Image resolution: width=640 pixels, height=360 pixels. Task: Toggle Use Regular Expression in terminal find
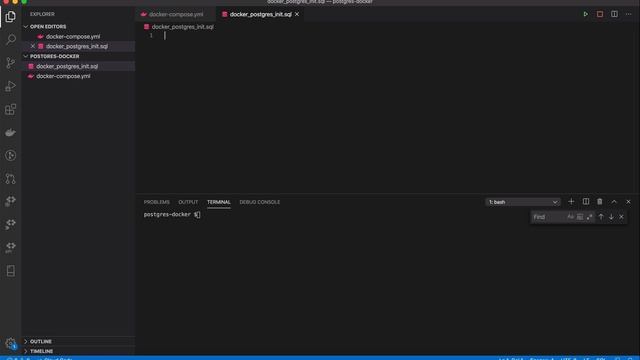click(x=589, y=217)
